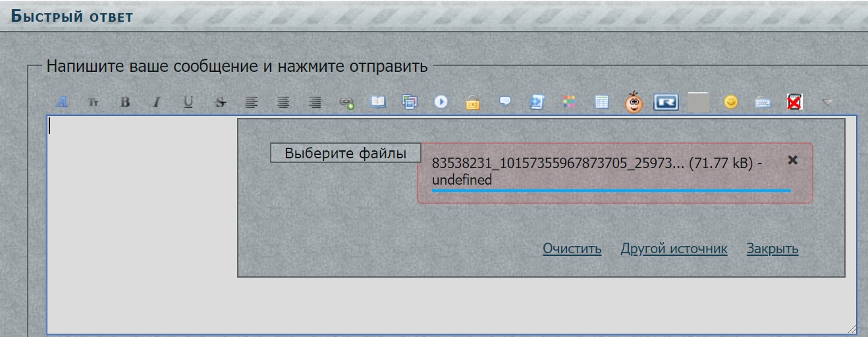Toggle strikethrough formatting
This screenshot has height=337, width=868.
[221, 102]
